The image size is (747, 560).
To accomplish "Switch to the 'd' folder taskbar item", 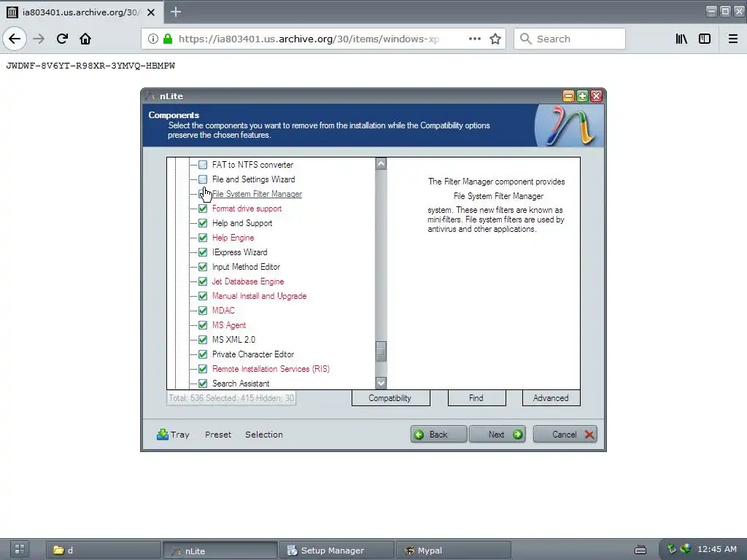I will (104, 550).
